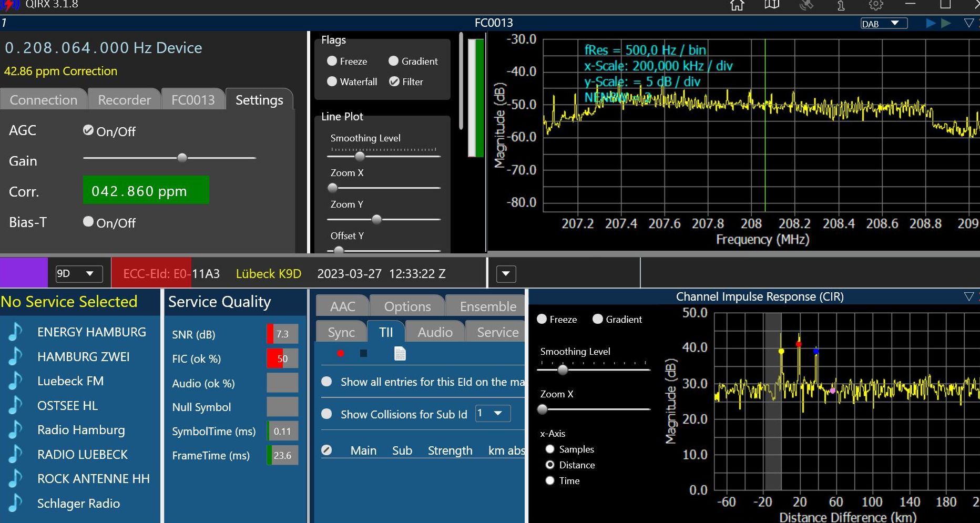
Task: Expand the 9D channel dropdown
Action: click(79, 273)
